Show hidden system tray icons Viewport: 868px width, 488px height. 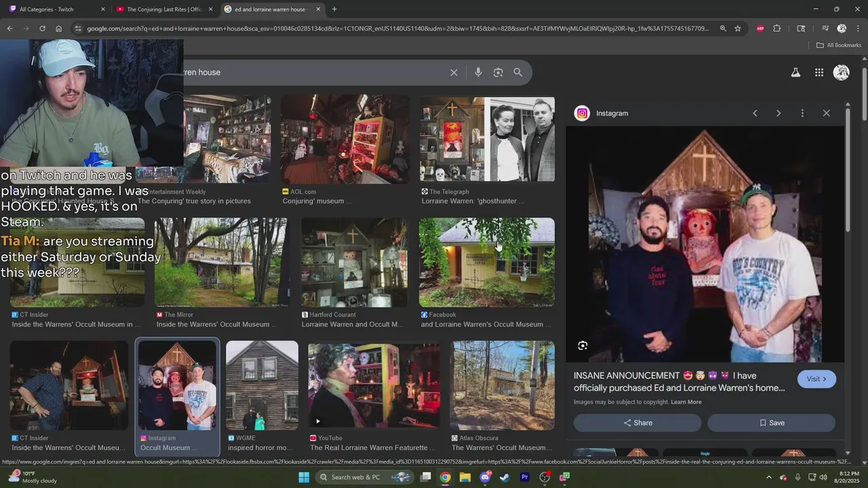point(769,477)
